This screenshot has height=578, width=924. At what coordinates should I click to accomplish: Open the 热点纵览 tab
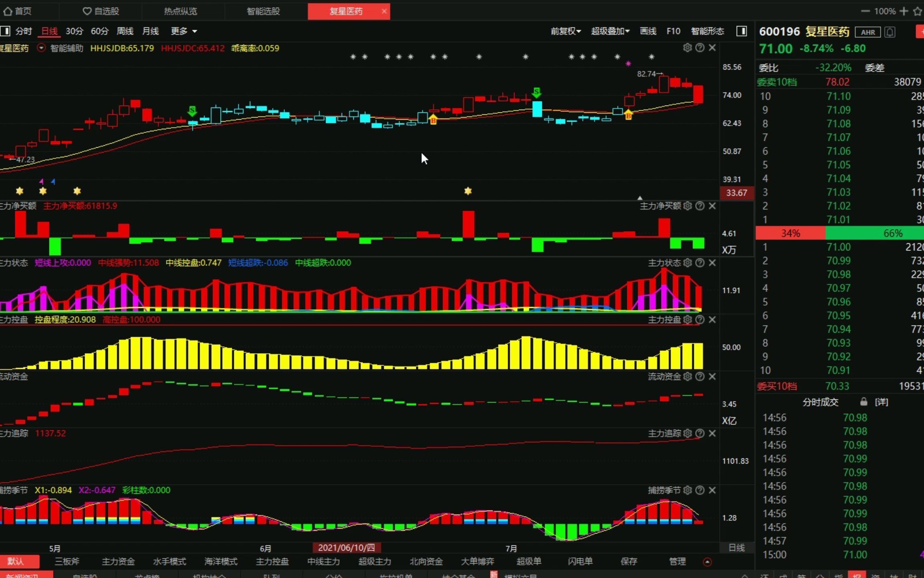click(x=180, y=11)
